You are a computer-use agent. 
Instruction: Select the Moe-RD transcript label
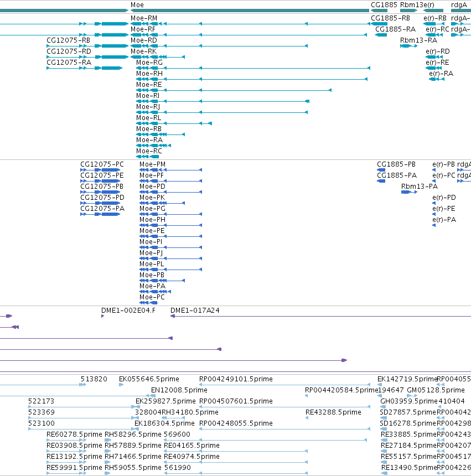144,40
